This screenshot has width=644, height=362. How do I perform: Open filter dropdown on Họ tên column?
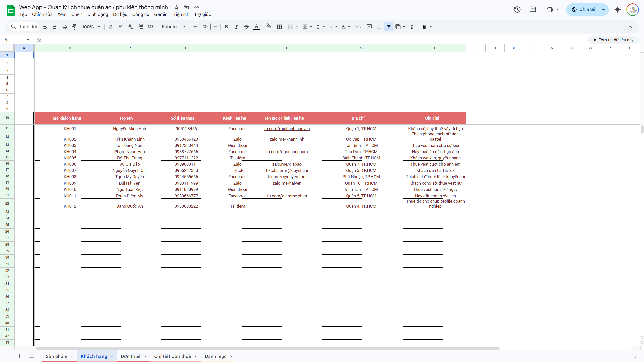(x=150, y=118)
